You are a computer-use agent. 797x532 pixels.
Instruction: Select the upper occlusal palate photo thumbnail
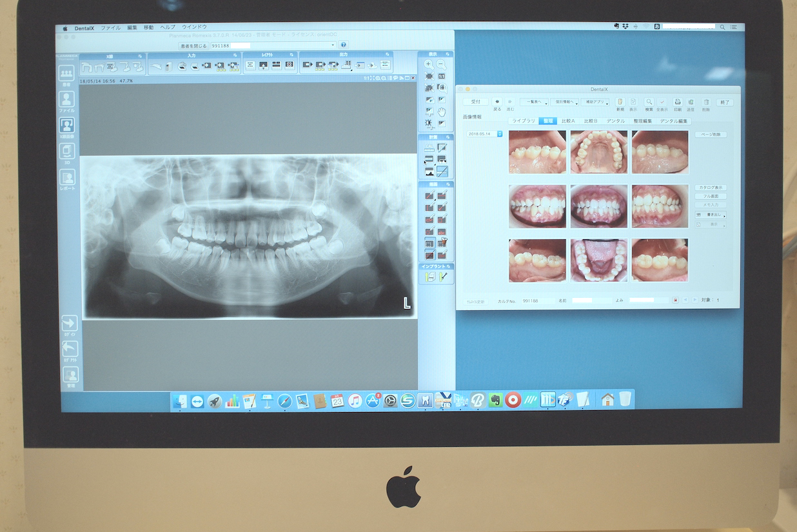tap(598, 152)
